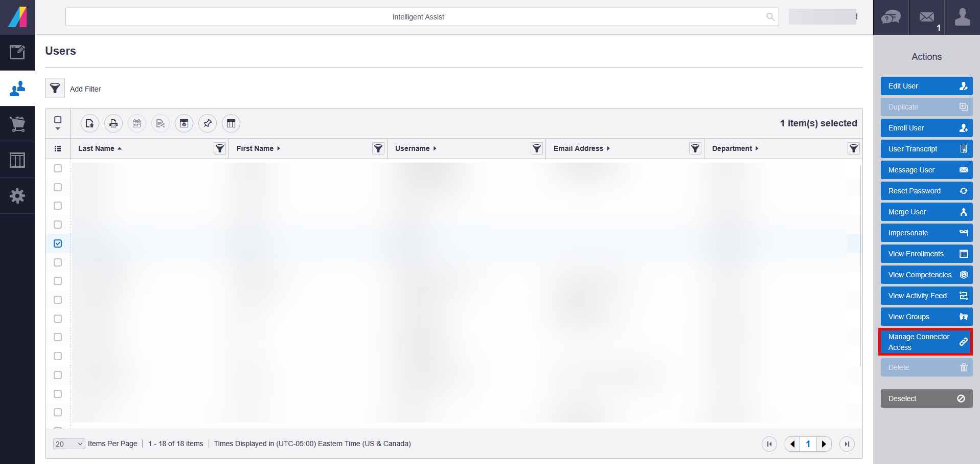980x464 pixels.
Task: Go to last page of results
Action: (x=847, y=444)
